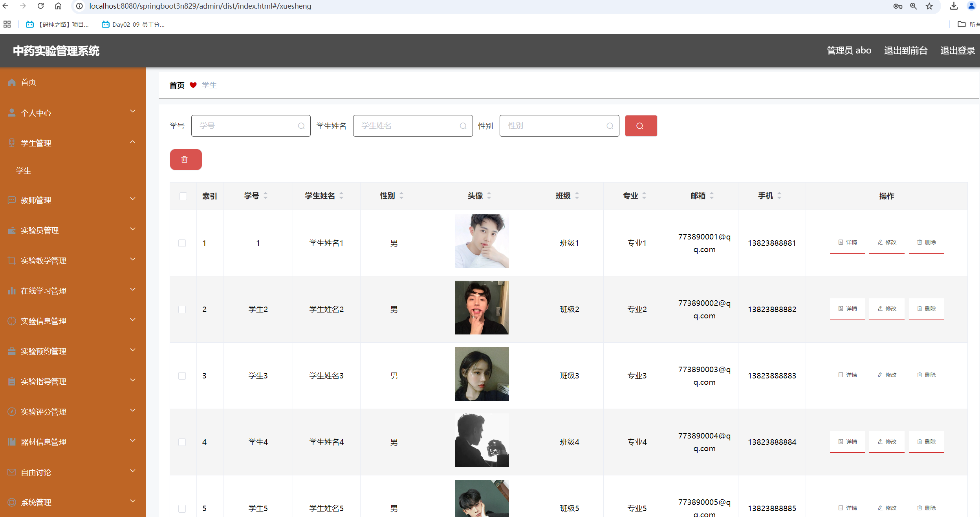Image resolution: width=980 pixels, height=517 pixels.
Task: Expand the 教师管理 sidebar menu
Action: [x=73, y=200]
